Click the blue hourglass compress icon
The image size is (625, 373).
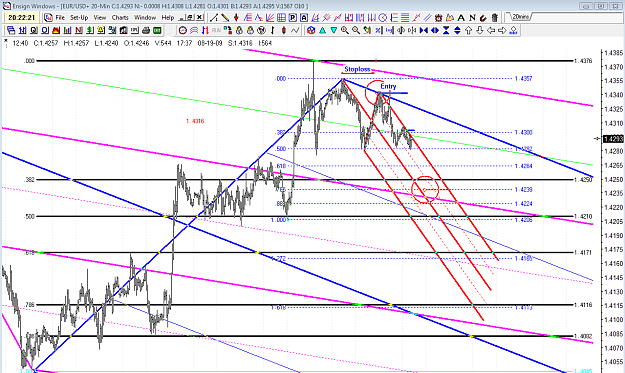(x=446, y=30)
